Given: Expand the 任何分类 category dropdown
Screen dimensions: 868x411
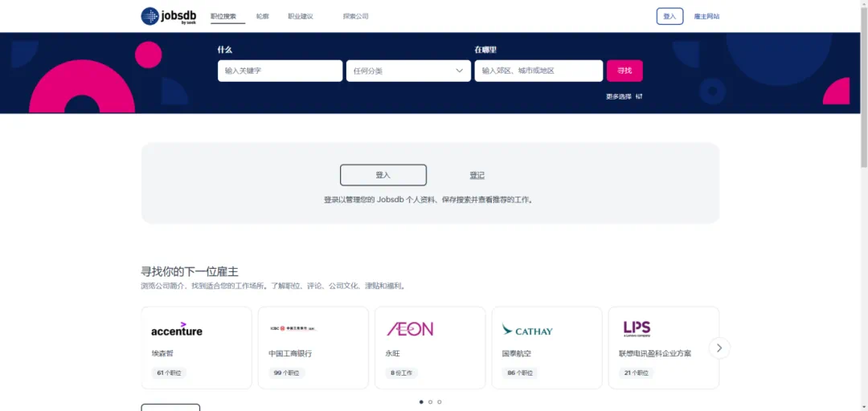Looking at the screenshot, I should tap(408, 71).
